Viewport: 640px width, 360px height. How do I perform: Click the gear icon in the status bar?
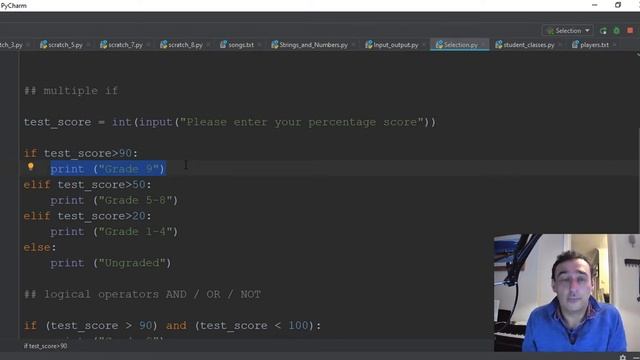click(623, 357)
